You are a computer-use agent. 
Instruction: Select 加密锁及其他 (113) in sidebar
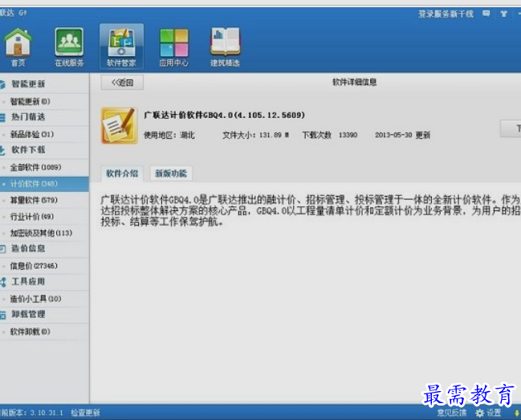(x=44, y=233)
